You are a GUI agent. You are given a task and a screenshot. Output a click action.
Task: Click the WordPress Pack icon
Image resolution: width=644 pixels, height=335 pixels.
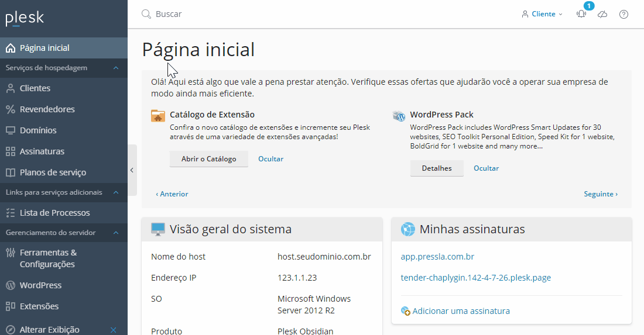pos(399,116)
